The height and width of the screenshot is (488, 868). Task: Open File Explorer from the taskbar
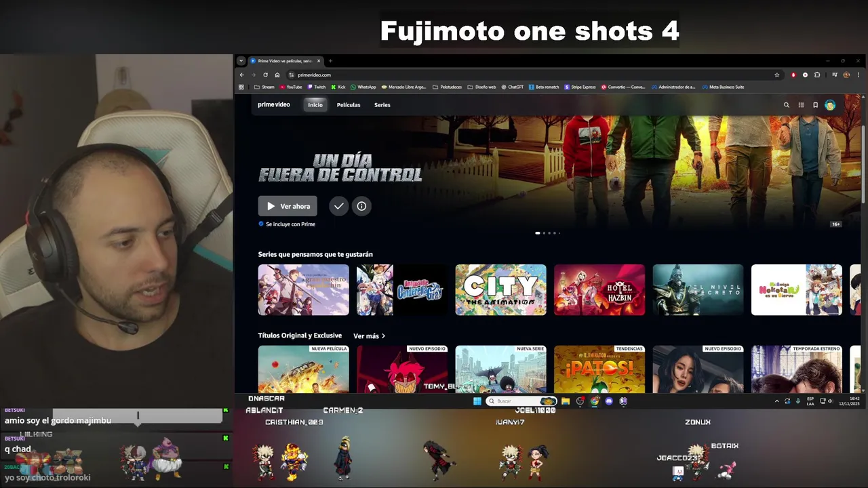[566, 401]
